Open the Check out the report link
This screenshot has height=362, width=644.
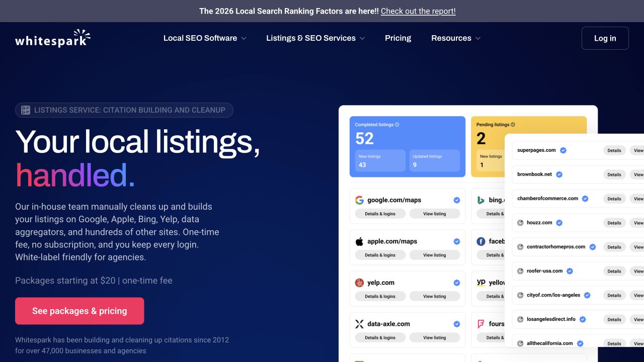coord(418,11)
